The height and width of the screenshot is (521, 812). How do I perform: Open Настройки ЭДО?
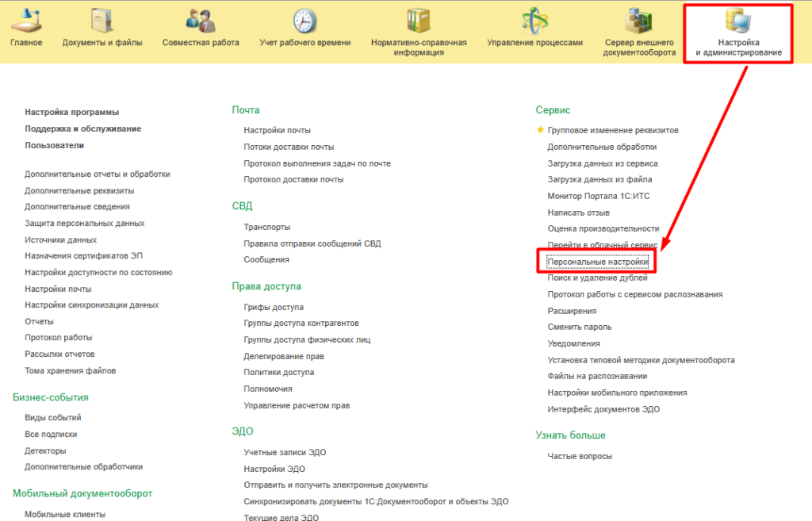click(274, 469)
